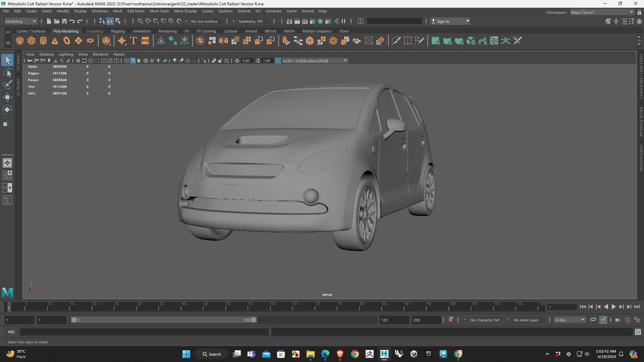Create a polygon cone from the shelf

[55, 41]
